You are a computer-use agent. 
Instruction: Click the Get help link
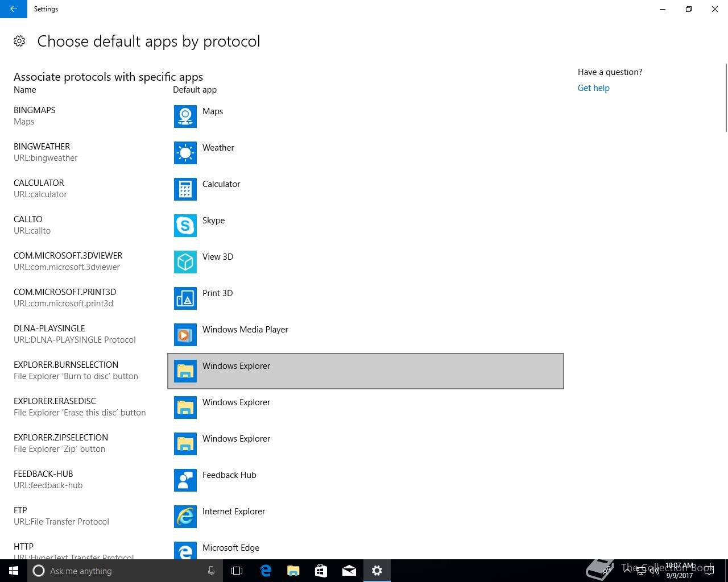593,88
